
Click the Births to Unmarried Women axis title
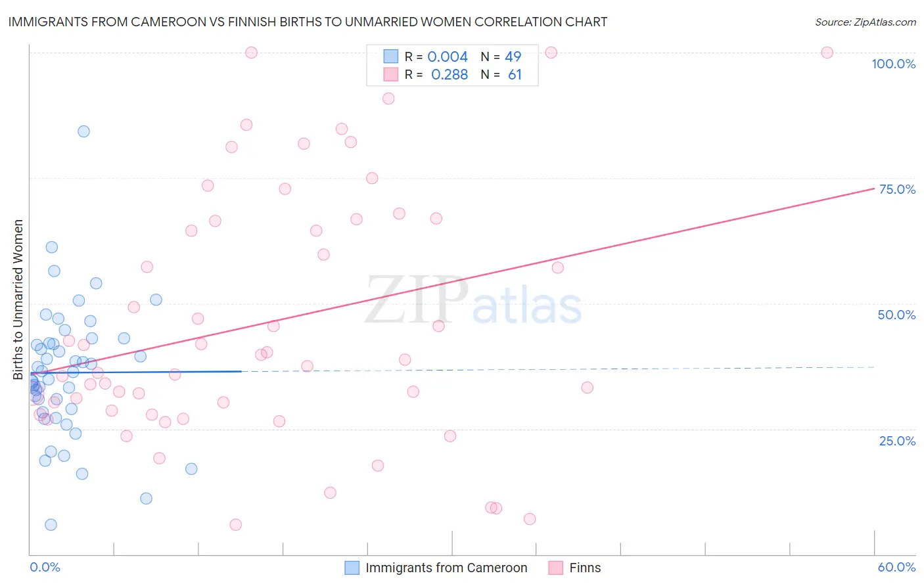pyautogui.click(x=18, y=300)
